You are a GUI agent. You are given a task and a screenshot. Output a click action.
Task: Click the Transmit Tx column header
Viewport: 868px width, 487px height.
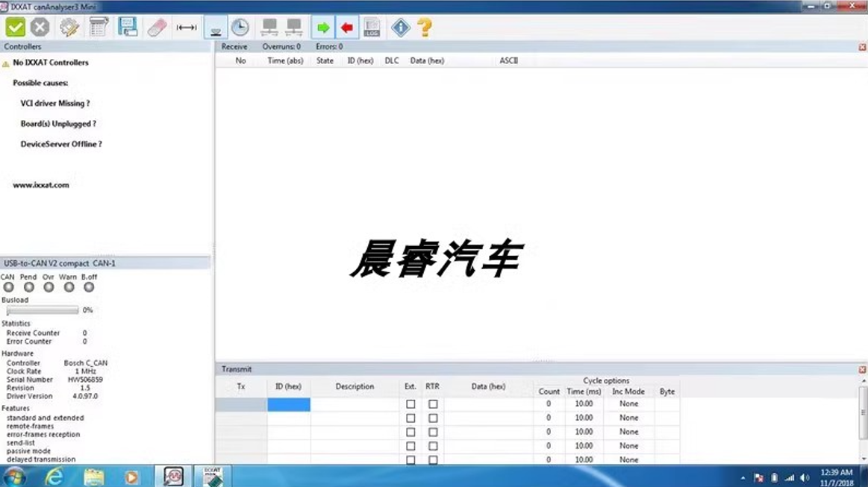(241, 386)
